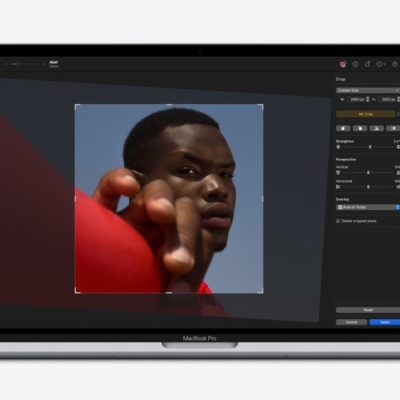The height and width of the screenshot is (400, 400).
Task: Click the yellow ML Crop button
Action: (365, 114)
